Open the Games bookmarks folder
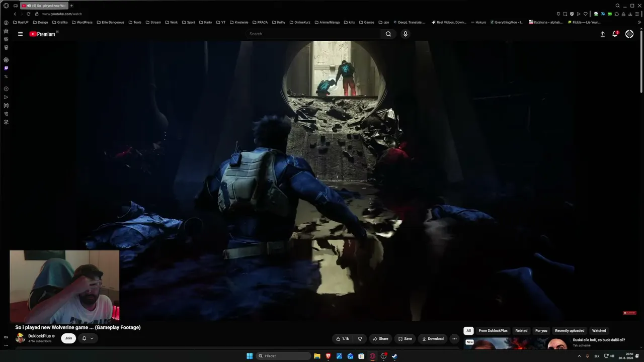 pos(366,22)
